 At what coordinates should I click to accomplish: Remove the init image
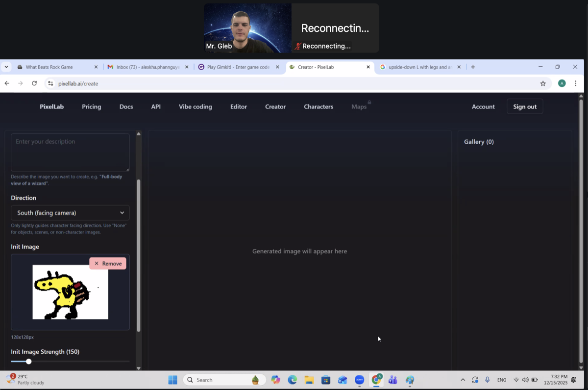coord(108,263)
